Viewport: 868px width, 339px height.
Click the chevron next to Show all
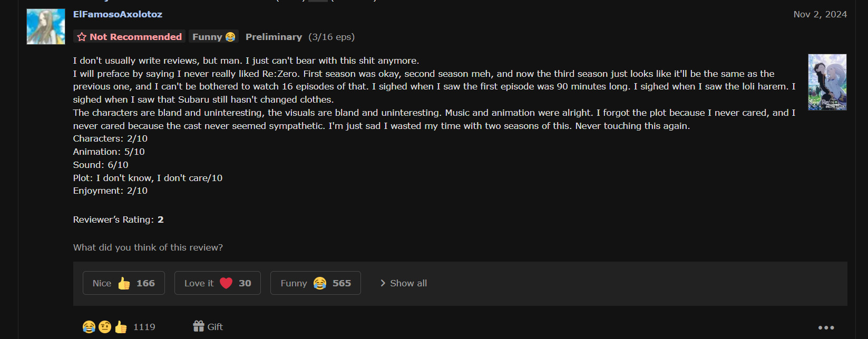[x=383, y=283]
